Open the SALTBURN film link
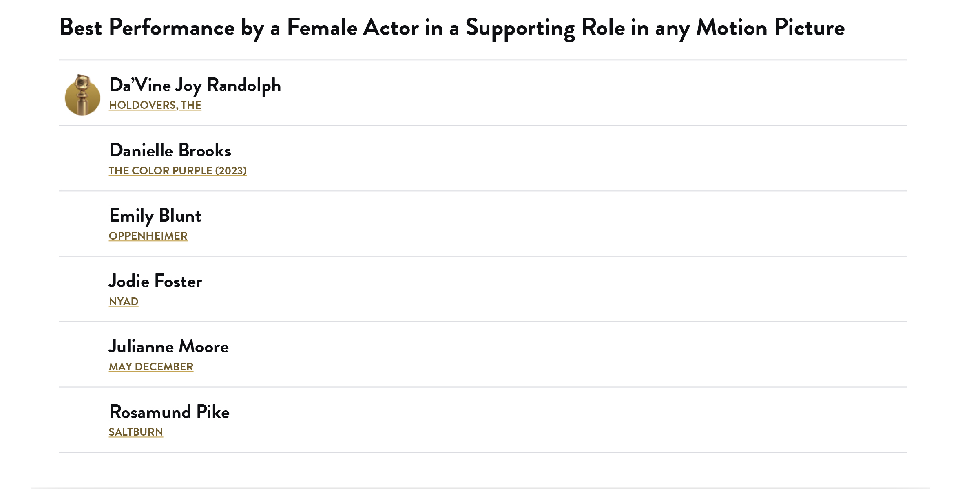The height and width of the screenshot is (489, 980). (x=135, y=432)
